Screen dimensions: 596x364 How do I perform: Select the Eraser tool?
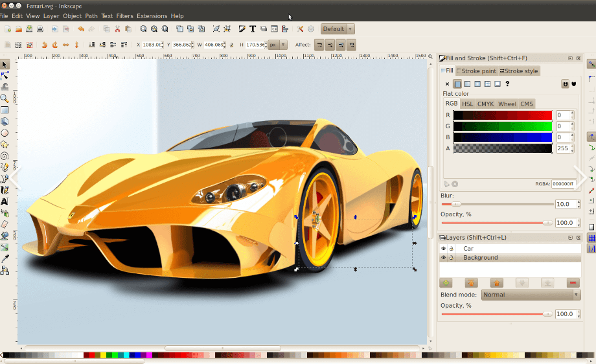(5, 225)
